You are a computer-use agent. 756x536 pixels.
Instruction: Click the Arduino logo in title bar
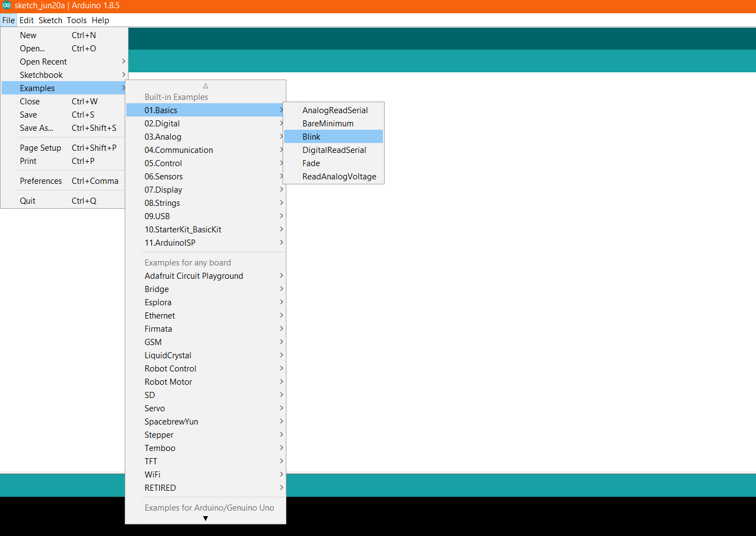(x=7, y=6)
